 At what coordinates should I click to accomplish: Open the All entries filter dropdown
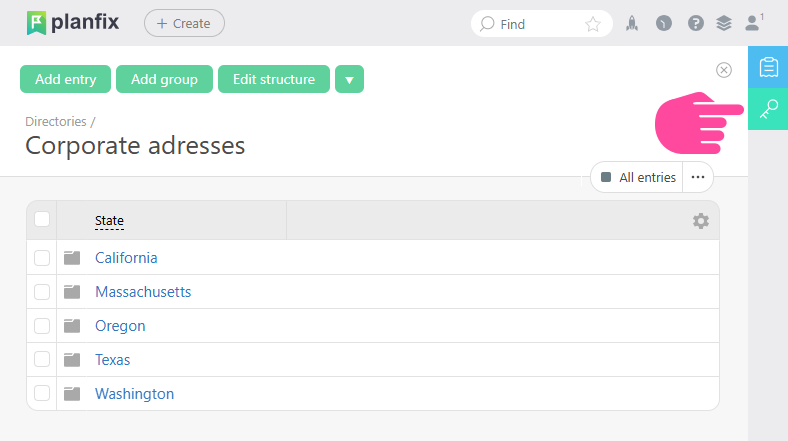coord(637,177)
